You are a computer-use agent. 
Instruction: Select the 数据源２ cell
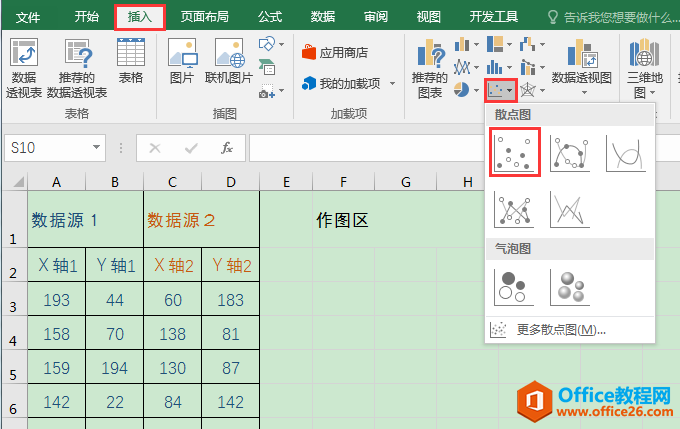[202, 219]
